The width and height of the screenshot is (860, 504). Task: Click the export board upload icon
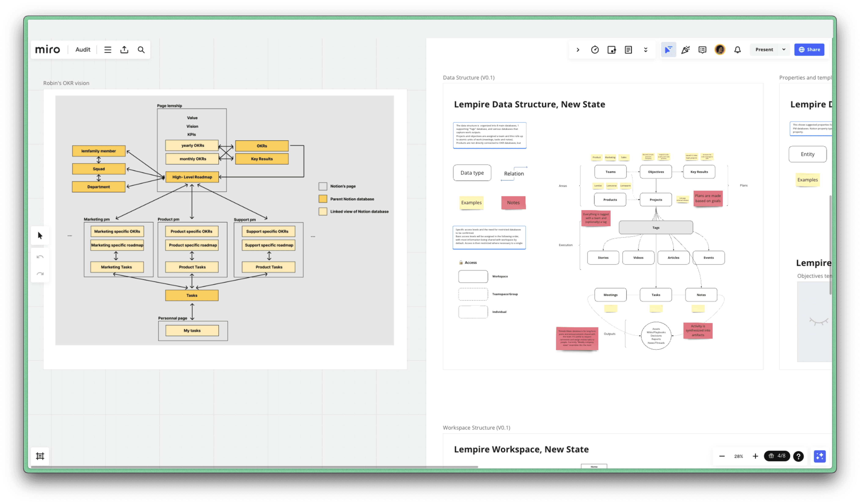124,50
